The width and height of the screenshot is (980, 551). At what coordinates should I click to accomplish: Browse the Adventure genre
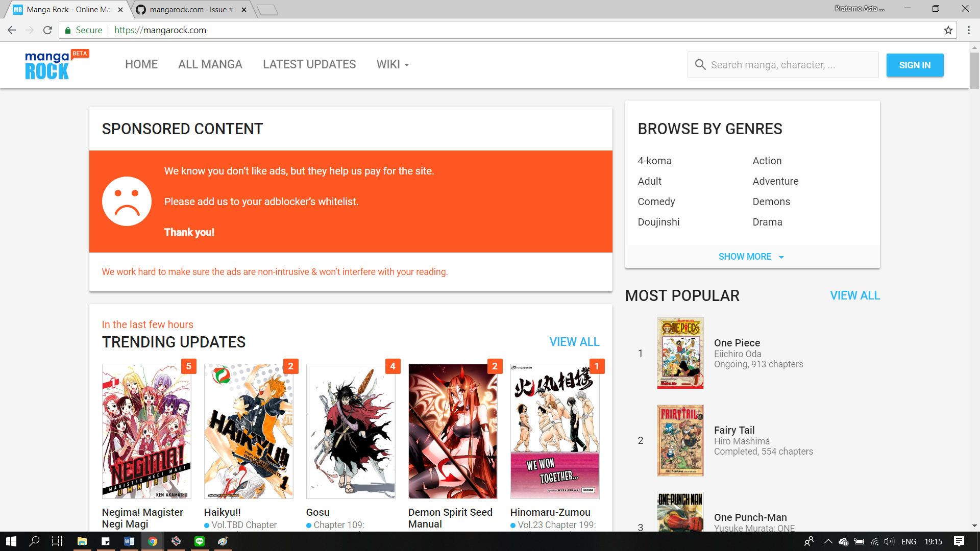775,181
